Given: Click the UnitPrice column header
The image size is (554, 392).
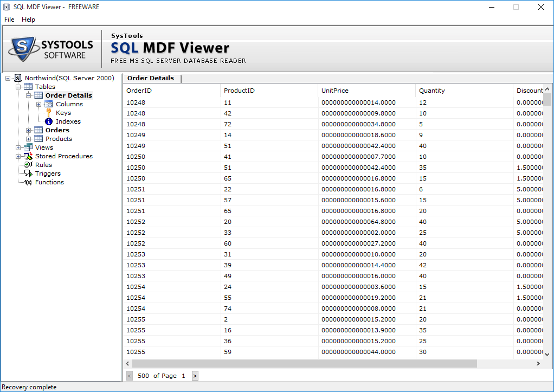Looking at the screenshot, I should (x=367, y=91).
